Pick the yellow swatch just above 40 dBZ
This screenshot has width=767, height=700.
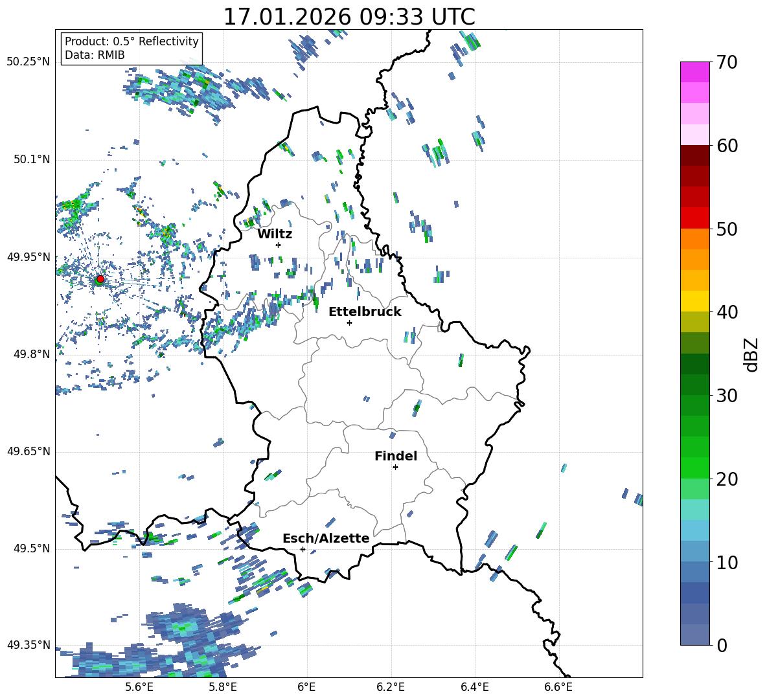(x=695, y=301)
